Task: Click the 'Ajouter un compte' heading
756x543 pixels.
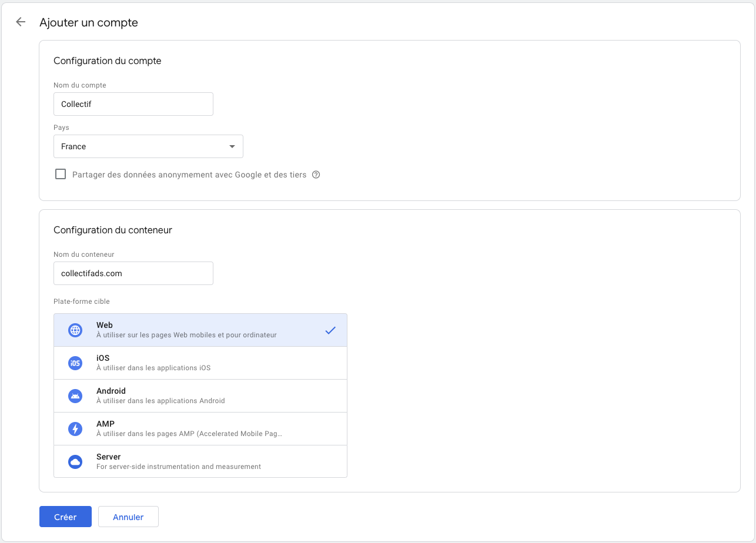Action: point(89,23)
